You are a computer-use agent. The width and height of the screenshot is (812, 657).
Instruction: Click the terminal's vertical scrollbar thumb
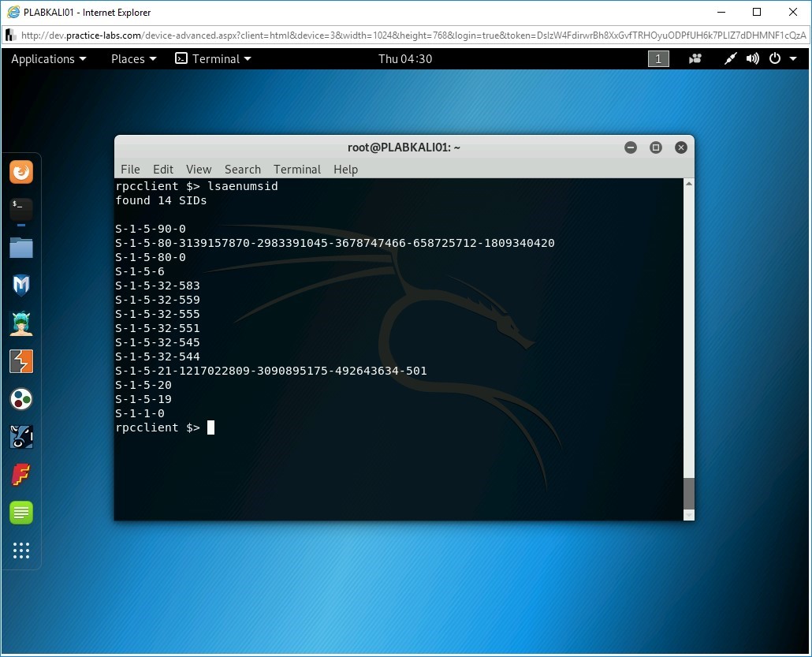tap(688, 493)
